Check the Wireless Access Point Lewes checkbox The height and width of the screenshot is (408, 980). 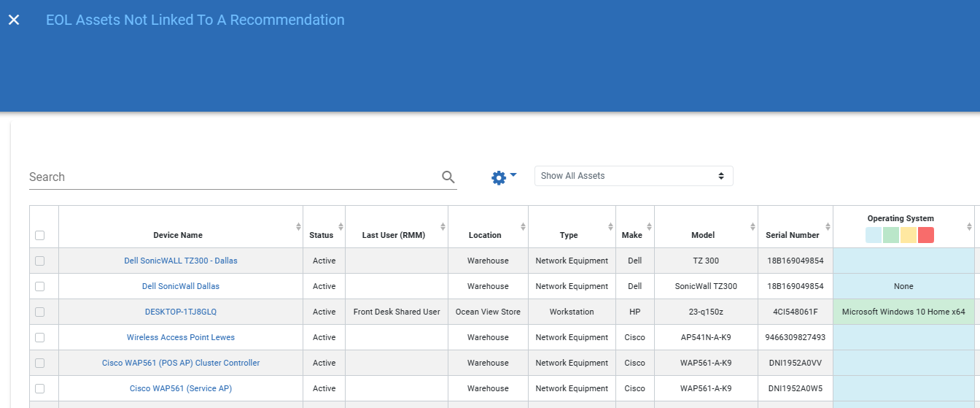39,337
